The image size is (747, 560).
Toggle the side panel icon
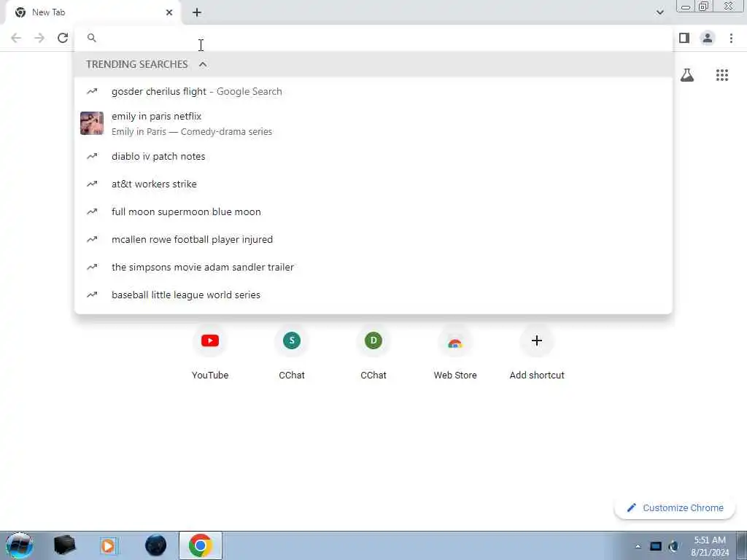(684, 38)
